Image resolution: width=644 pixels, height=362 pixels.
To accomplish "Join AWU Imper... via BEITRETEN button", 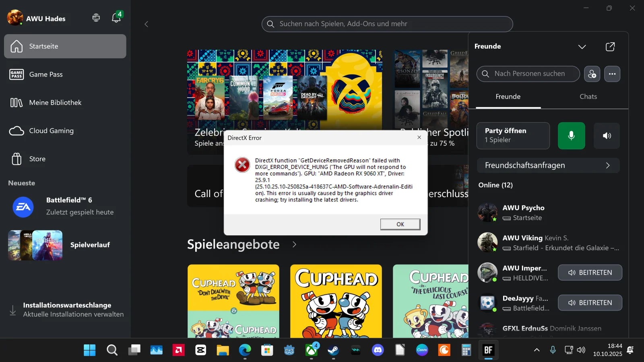I will click(590, 273).
